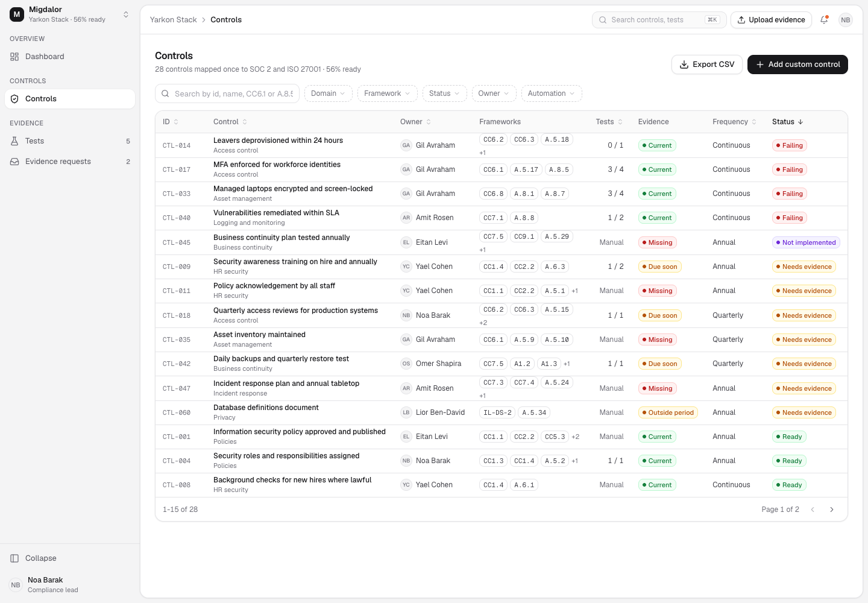The width and height of the screenshot is (868, 603).
Task: Toggle Status column sort arrow
Action: pos(800,122)
